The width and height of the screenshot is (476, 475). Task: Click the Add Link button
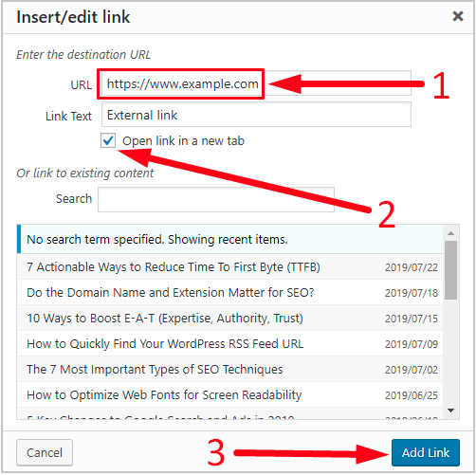(426, 452)
